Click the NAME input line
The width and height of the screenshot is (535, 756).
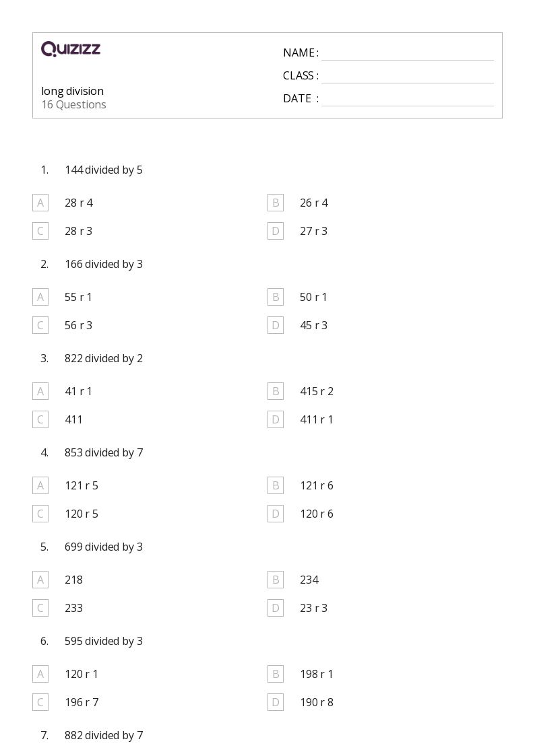[407, 53]
